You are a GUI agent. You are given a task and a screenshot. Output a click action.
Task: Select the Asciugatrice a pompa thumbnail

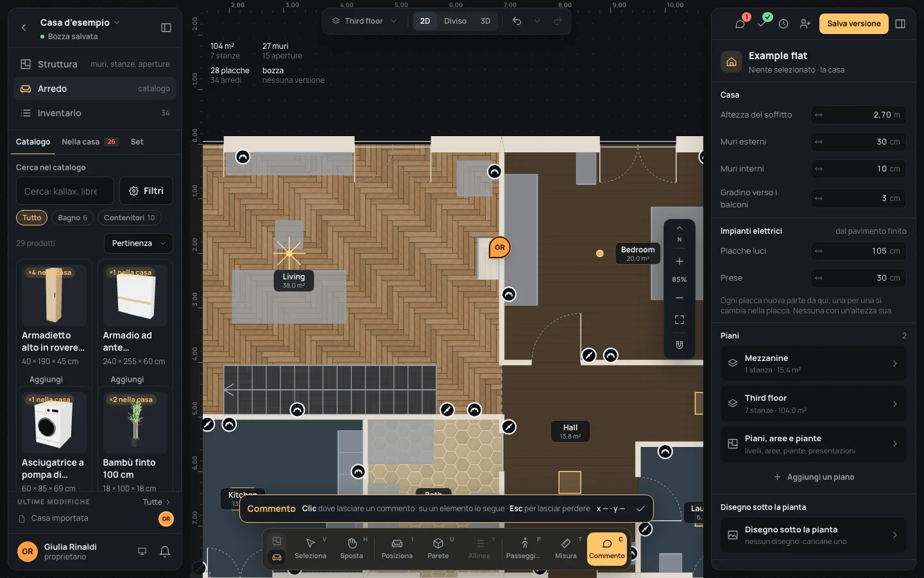coord(54,423)
